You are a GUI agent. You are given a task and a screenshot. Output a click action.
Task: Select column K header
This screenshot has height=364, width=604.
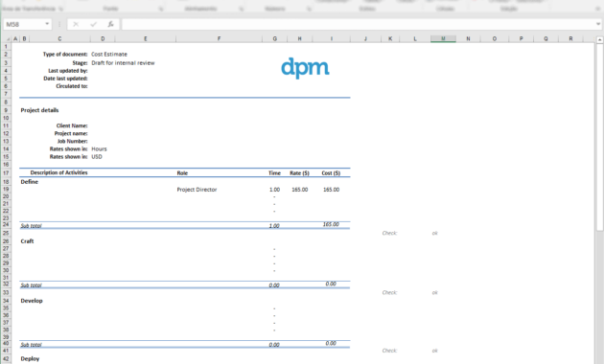coord(390,39)
